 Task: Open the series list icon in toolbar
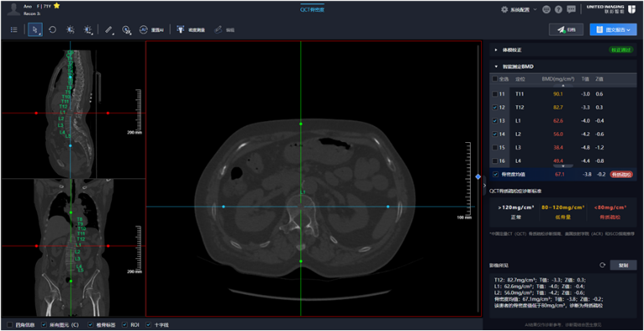click(x=13, y=29)
